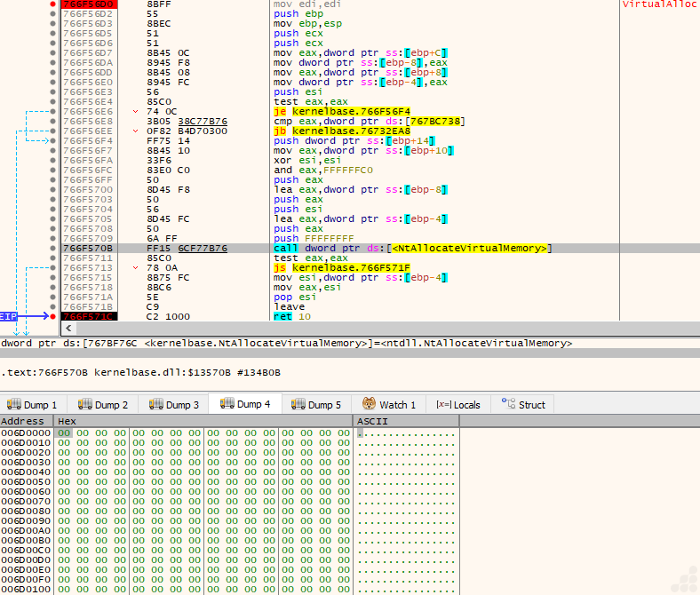Click the ASCII column header
The height and width of the screenshot is (595, 700).
(371, 421)
